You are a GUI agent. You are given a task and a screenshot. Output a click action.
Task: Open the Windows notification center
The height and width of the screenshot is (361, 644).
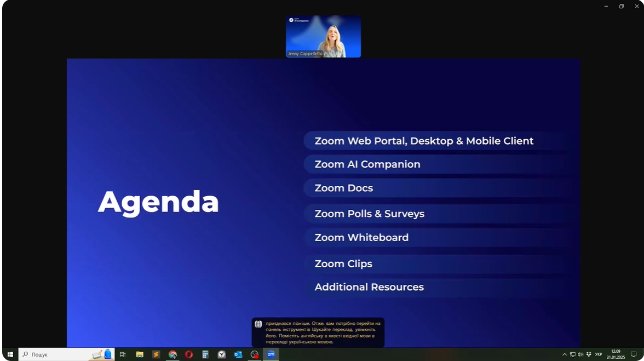(633, 354)
